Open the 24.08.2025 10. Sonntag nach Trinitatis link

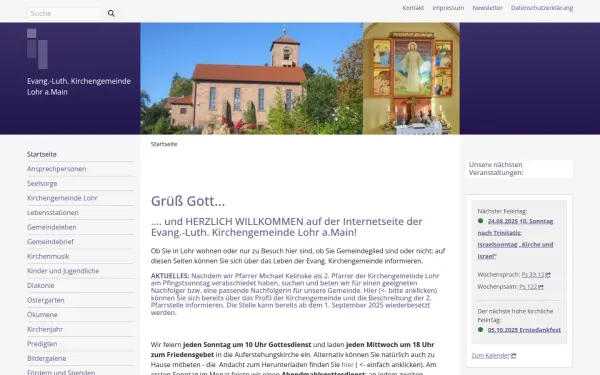click(515, 238)
